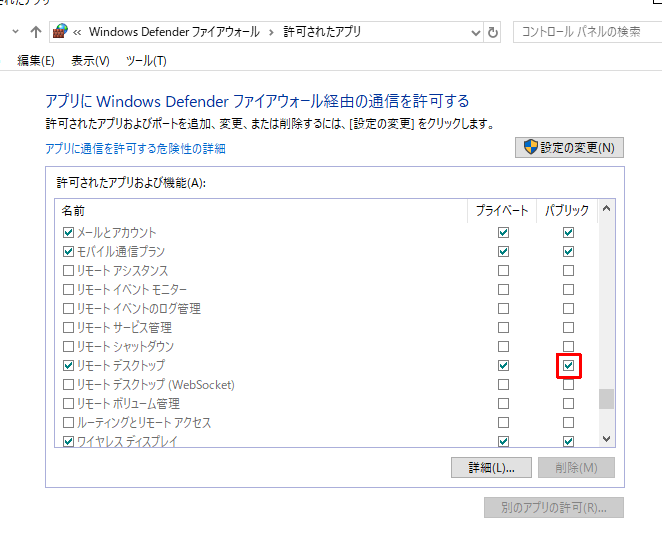The height and width of the screenshot is (538, 662).
Task: Click the refresh button beside the address bar
Action: [492, 32]
